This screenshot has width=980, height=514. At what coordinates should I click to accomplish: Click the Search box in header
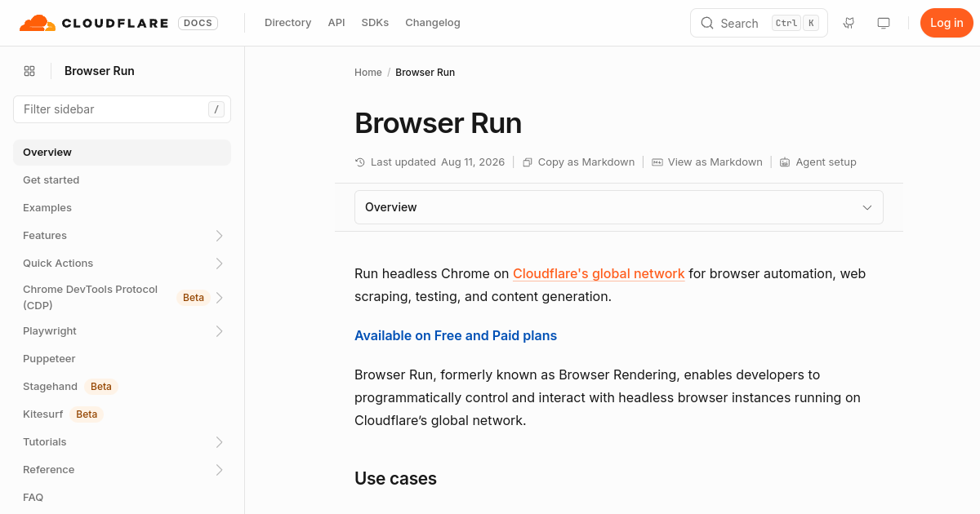point(759,23)
